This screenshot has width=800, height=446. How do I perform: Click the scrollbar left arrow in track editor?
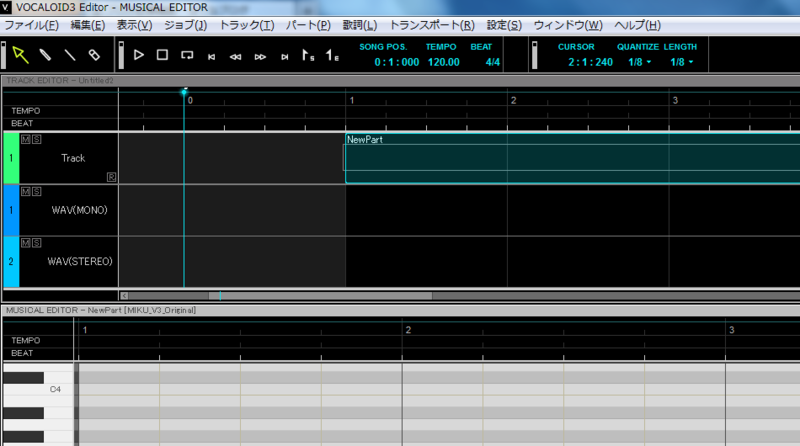coord(124,295)
